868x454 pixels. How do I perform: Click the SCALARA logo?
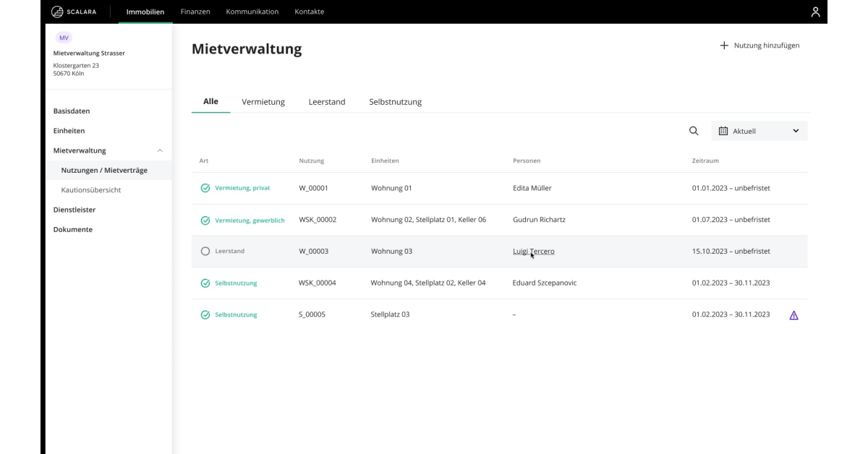click(74, 12)
